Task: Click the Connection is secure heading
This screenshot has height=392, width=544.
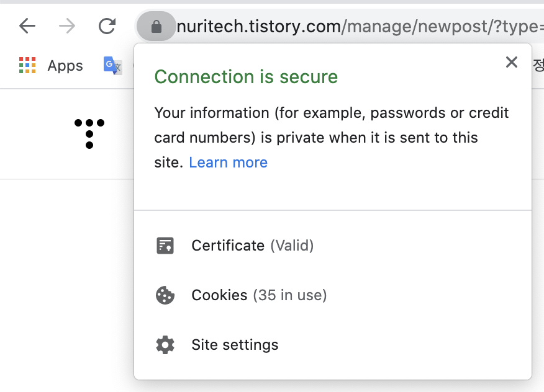Action: click(246, 76)
